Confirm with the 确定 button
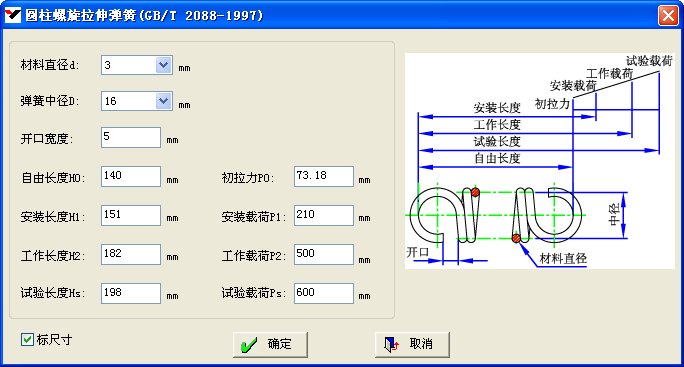The image size is (684, 367). (x=270, y=345)
